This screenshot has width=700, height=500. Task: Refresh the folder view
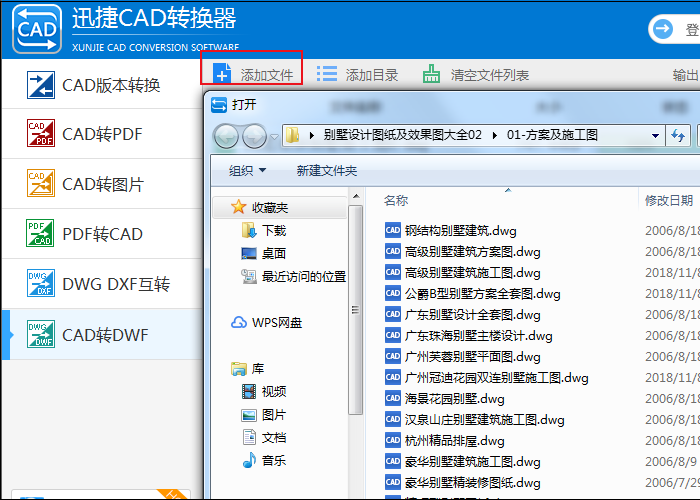pyautogui.click(x=678, y=135)
